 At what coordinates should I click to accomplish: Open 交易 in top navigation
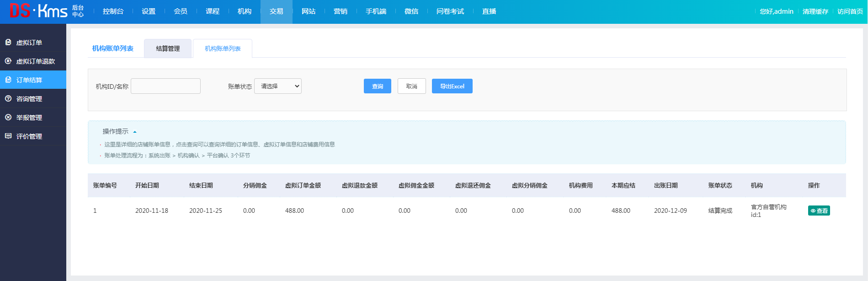277,11
